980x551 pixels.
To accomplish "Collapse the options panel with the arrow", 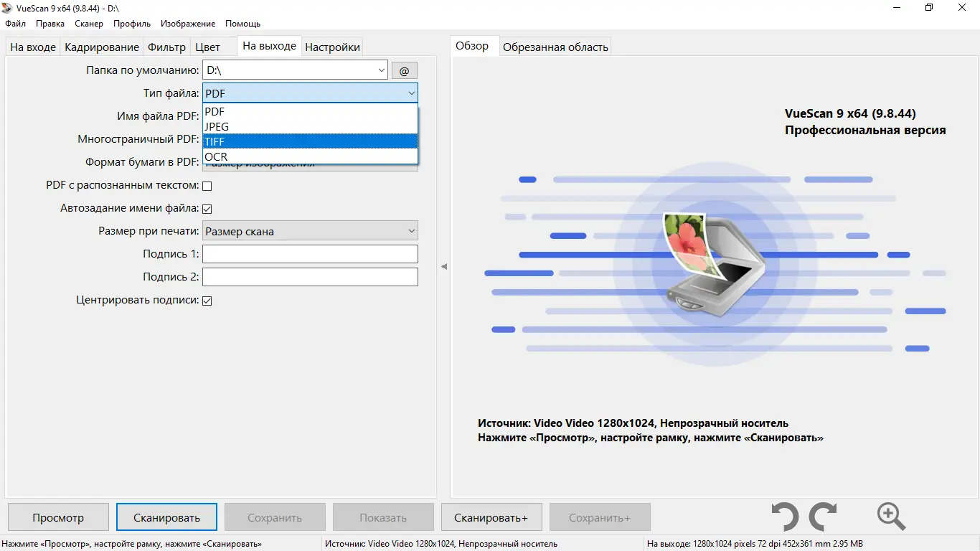I will (x=443, y=266).
